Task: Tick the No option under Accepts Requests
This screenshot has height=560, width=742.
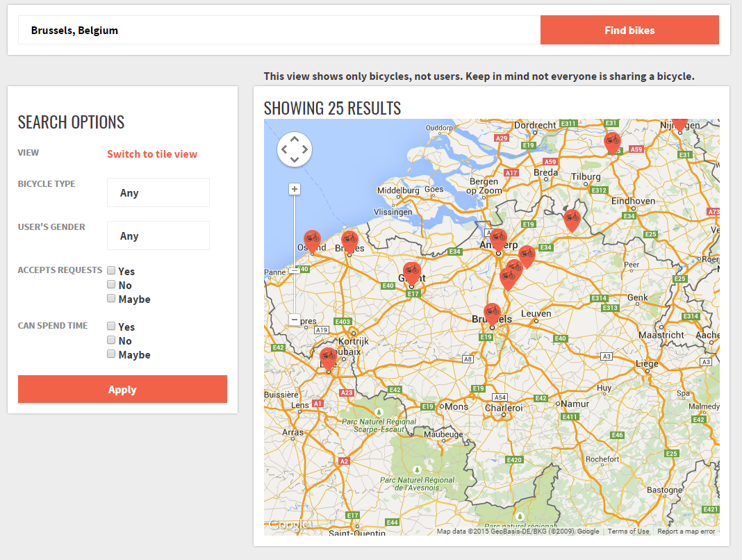Action: pyautogui.click(x=111, y=283)
